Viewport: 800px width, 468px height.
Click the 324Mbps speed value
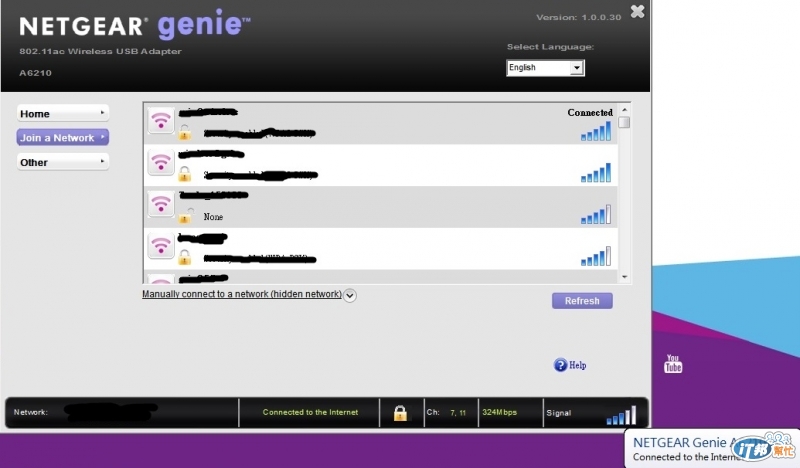[x=499, y=412]
